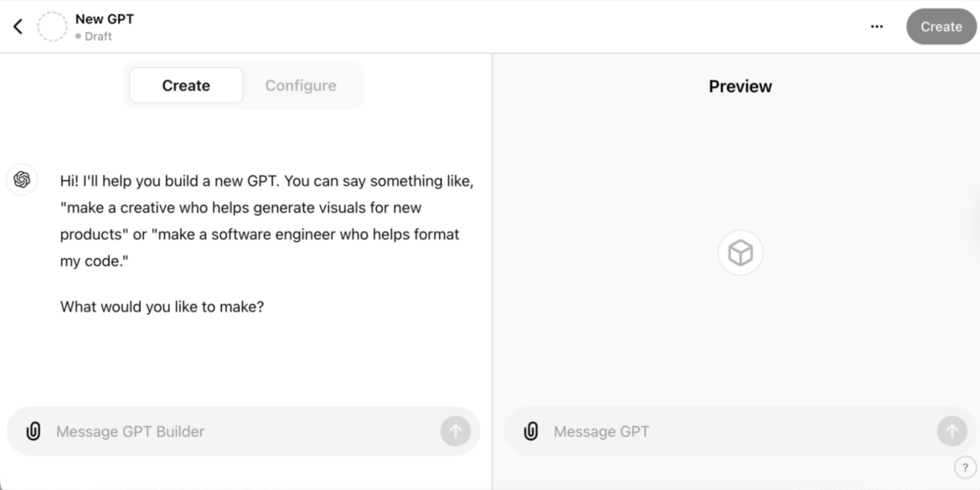Click the dashed GPT avatar placeholder circle
This screenshot has width=980, height=490.
(53, 26)
